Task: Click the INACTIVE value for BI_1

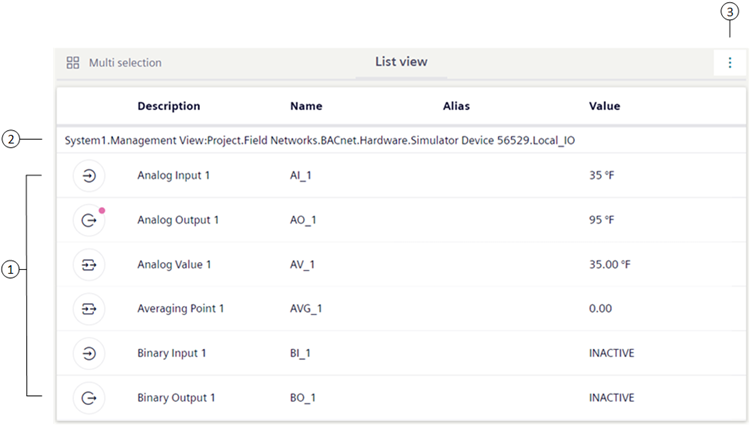Action: pos(612,353)
